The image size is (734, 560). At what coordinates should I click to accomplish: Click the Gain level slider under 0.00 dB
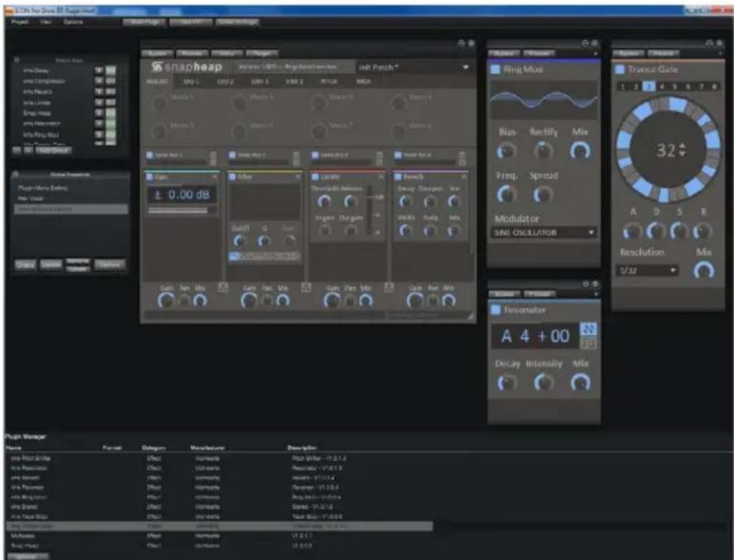coord(182,212)
